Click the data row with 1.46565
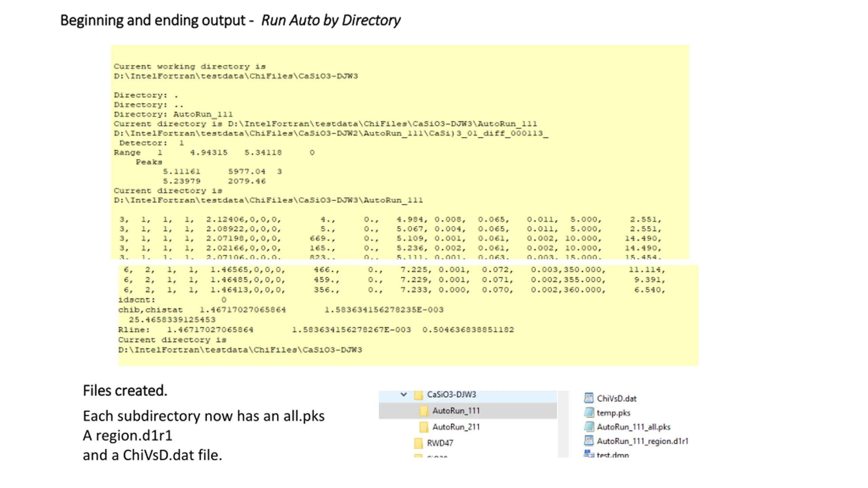The width and height of the screenshot is (868, 488). (394, 270)
